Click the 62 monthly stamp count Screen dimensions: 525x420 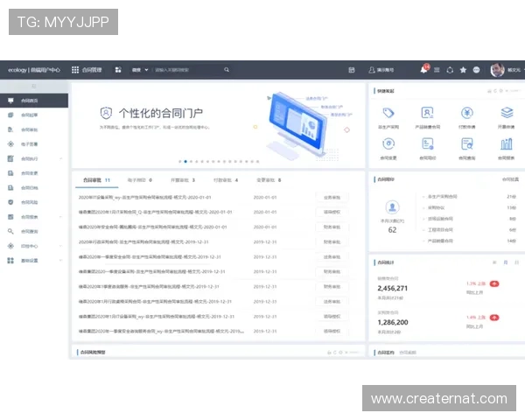click(x=392, y=230)
